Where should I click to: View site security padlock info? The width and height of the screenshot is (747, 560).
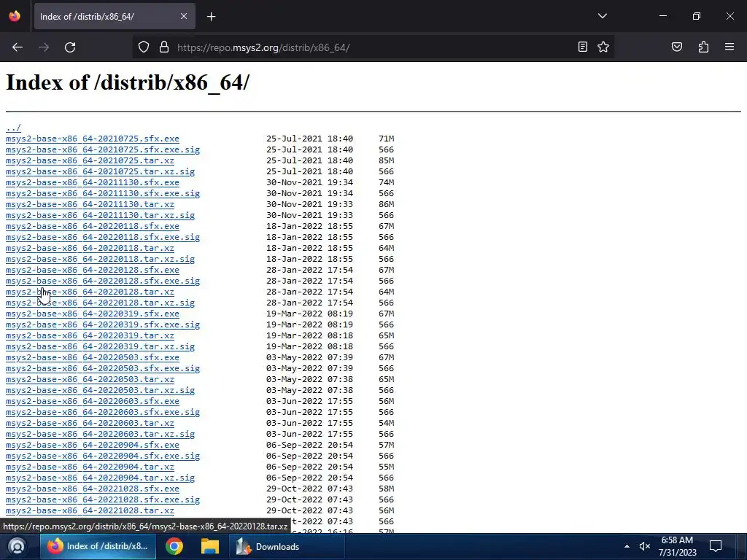[164, 47]
